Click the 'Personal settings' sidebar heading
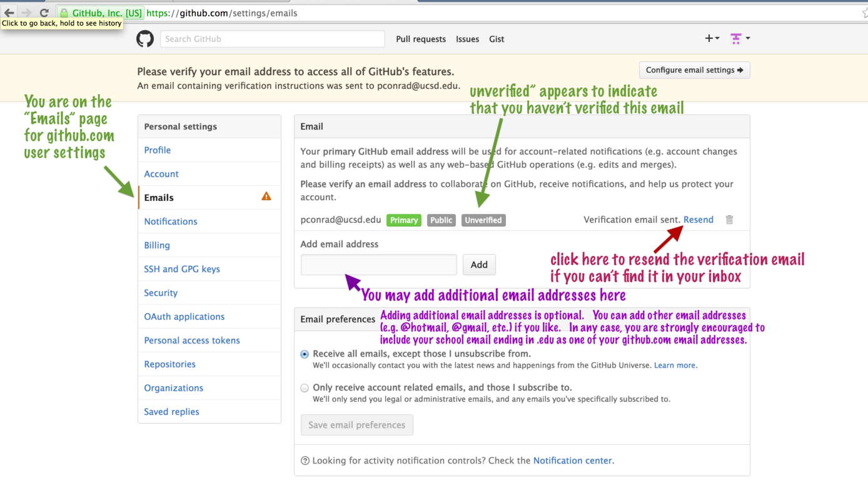 tap(181, 126)
